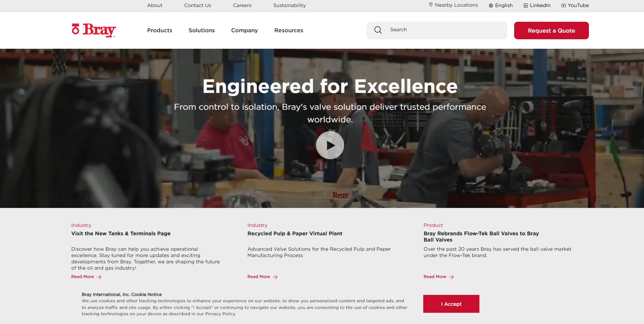
Task: Open the LinkedIn link
Action: point(540,5)
